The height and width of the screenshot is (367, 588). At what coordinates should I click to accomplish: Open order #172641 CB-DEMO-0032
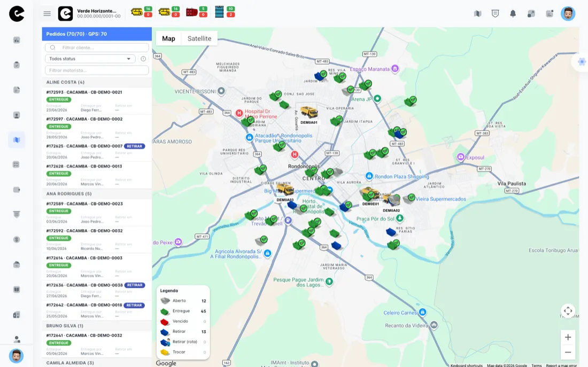coord(97,345)
